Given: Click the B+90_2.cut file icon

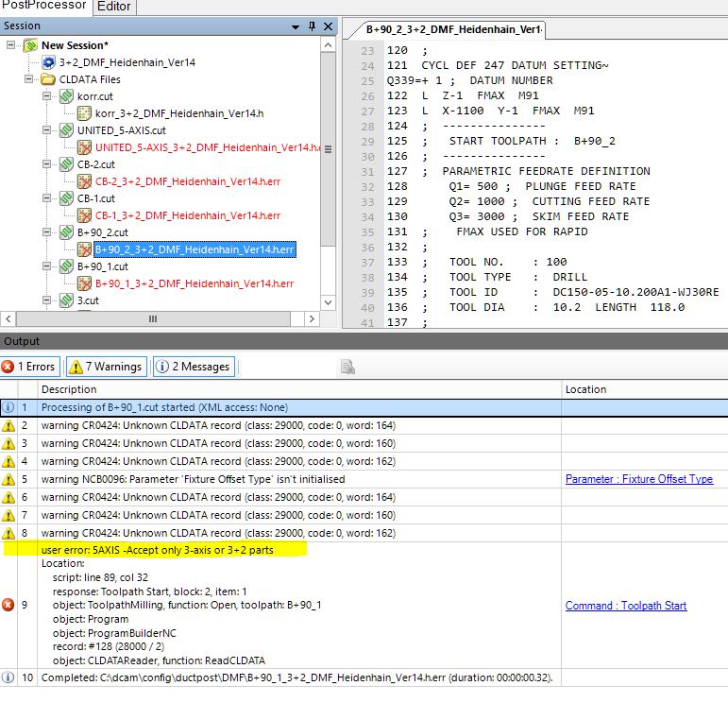Looking at the screenshot, I should pos(66,231).
